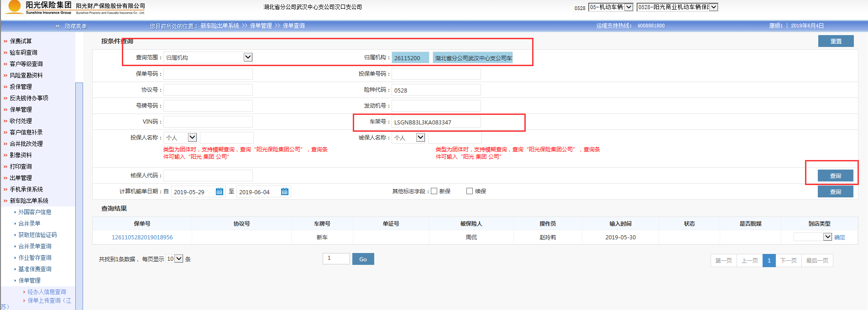Focus the 协议号 input field
Viewport: 868px width, 310px height.
[x=208, y=90]
